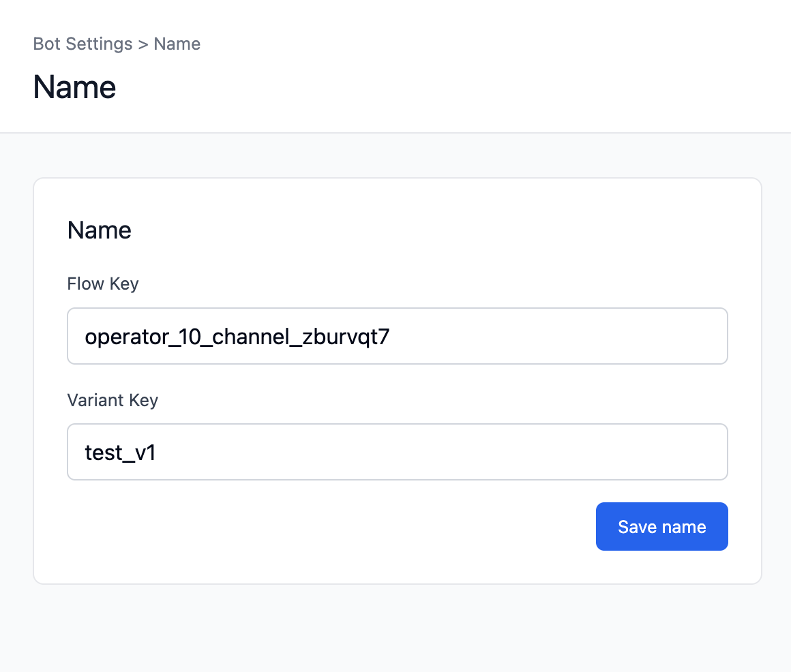Open the Bot Settings breadcrumb link
The width and height of the screenshot is (791, 672).
tap(83, 44)
